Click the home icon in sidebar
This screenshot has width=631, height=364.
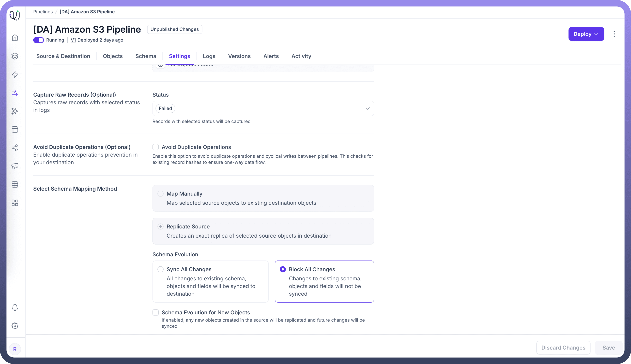(x=15, y=38)
